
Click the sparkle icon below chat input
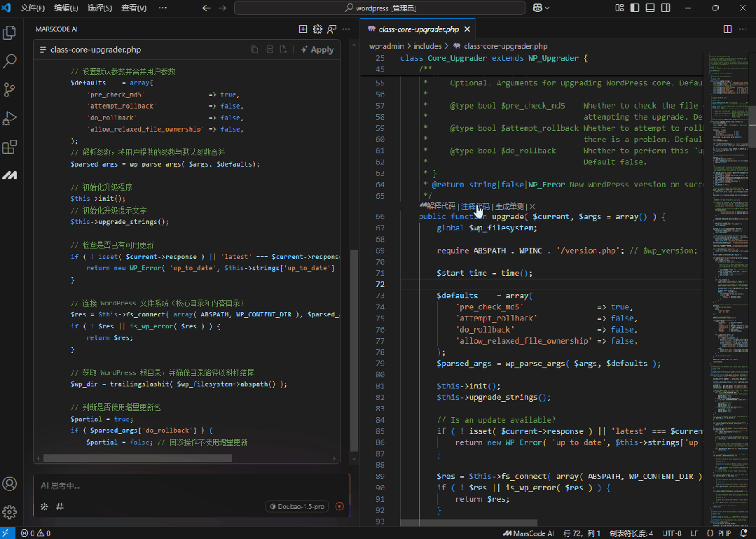(x=44, y=506)
